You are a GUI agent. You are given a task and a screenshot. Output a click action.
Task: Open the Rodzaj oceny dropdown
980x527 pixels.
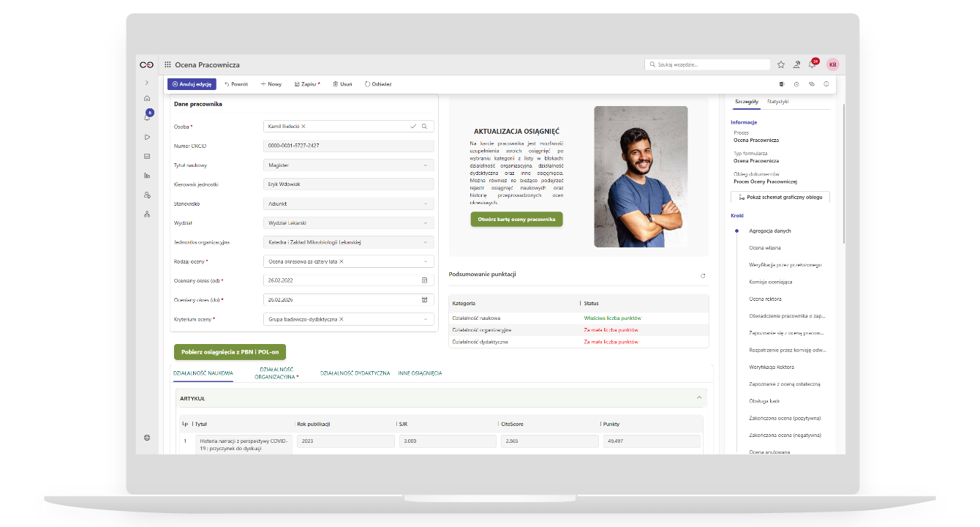coord(425,261)
